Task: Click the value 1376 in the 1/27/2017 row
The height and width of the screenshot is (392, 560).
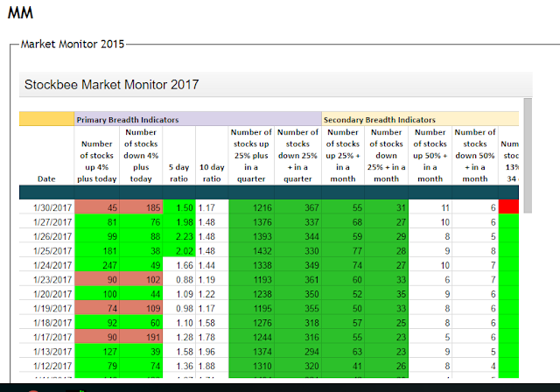Action: click(251, 221)
